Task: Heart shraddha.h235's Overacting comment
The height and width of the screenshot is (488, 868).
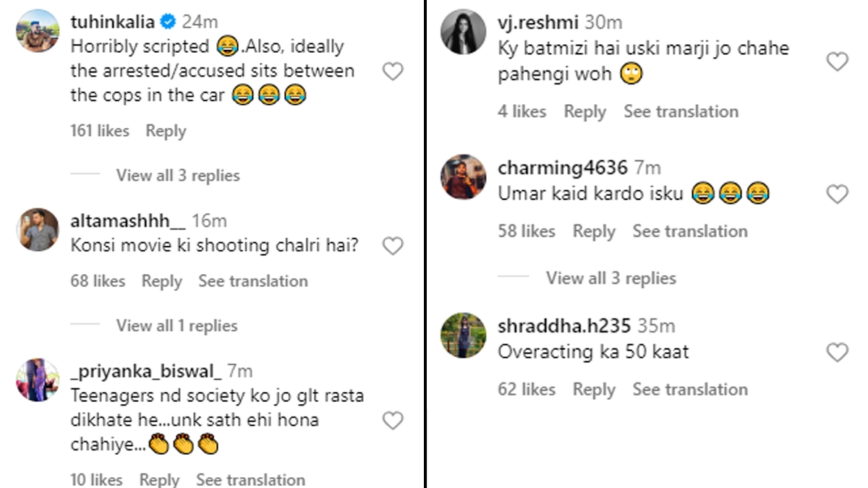Action: (837, 352)
